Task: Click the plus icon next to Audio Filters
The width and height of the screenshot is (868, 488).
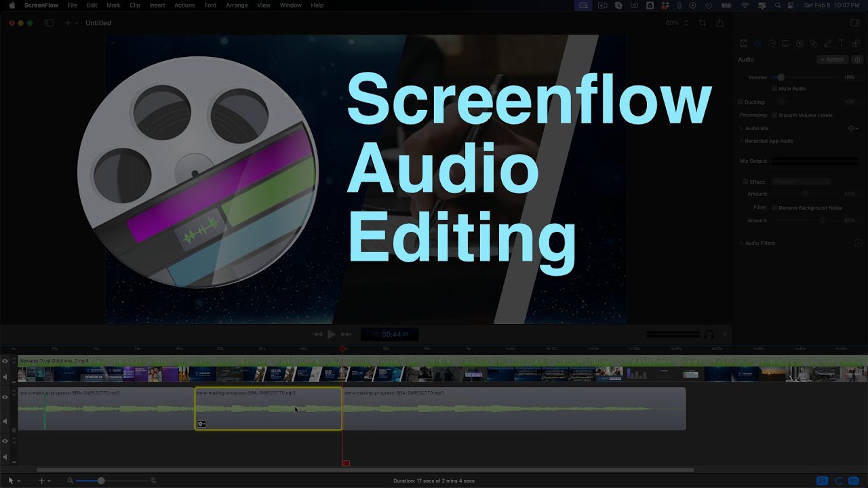Action: point(858,243)
